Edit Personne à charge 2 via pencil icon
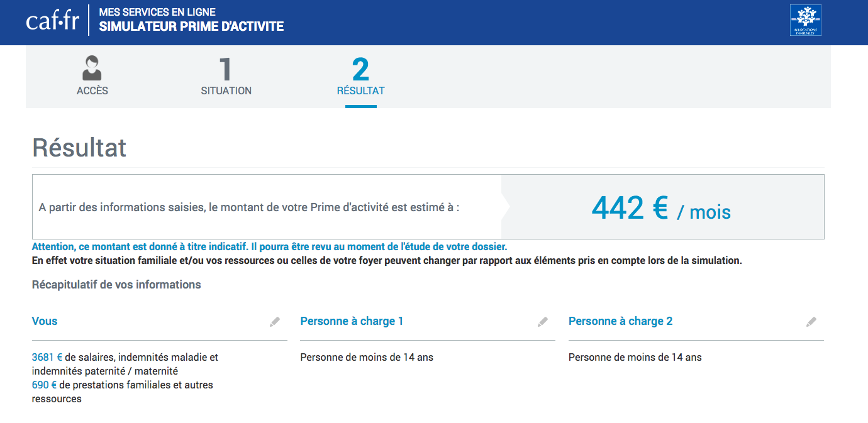This screenshot has width=868, height=423. 811,322
